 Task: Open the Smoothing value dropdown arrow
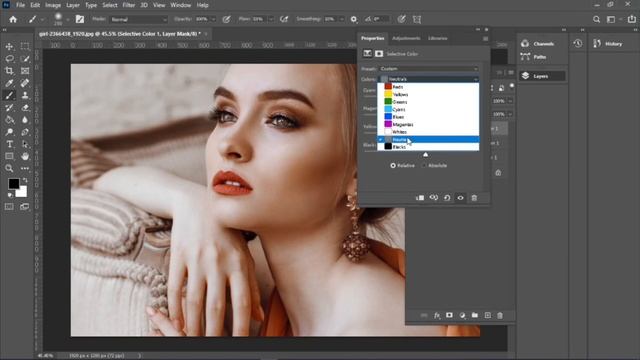click(x=342, y=19)
